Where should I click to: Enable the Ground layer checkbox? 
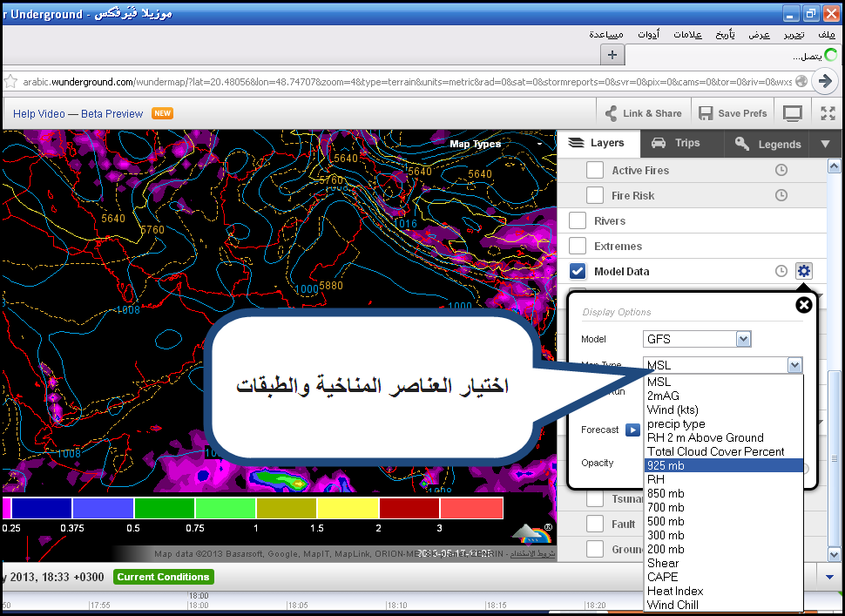click(x=595, y=549)
